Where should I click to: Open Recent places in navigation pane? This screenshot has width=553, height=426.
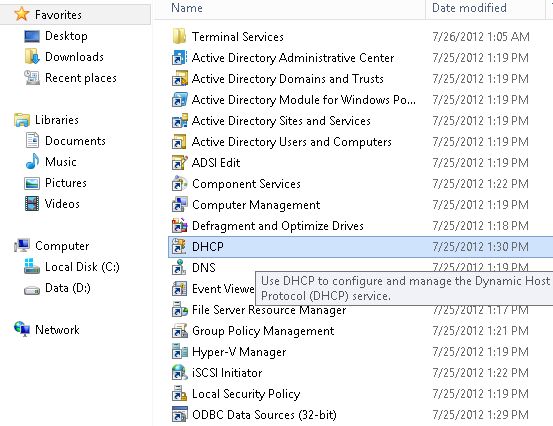tap(81, 78)
